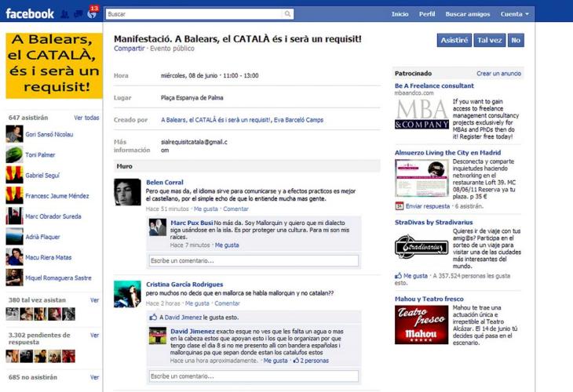Click the calendar icon by Enviar respuesta
Image resolution: width=573 pixels, height=392 pixels.
pyautogui.click(x=399, y=206)
